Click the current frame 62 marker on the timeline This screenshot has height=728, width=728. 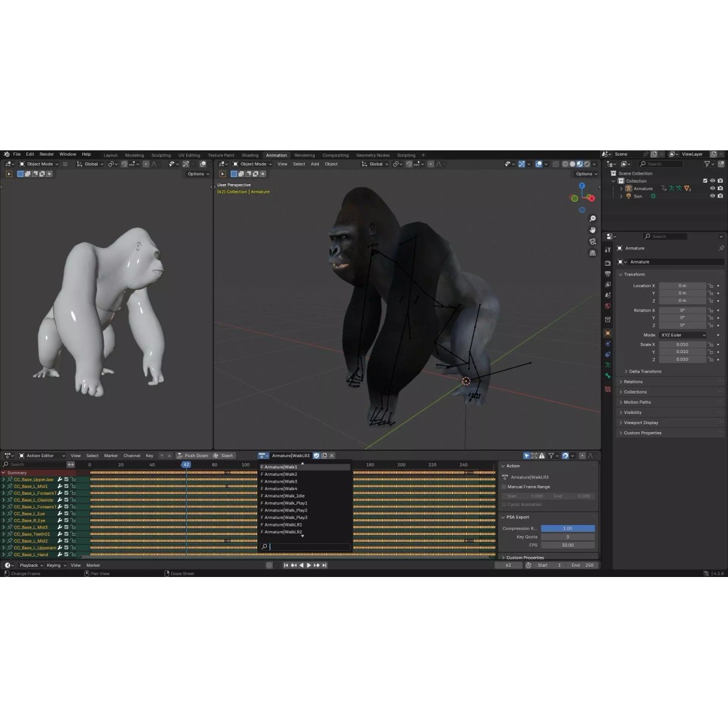[186, 464]
